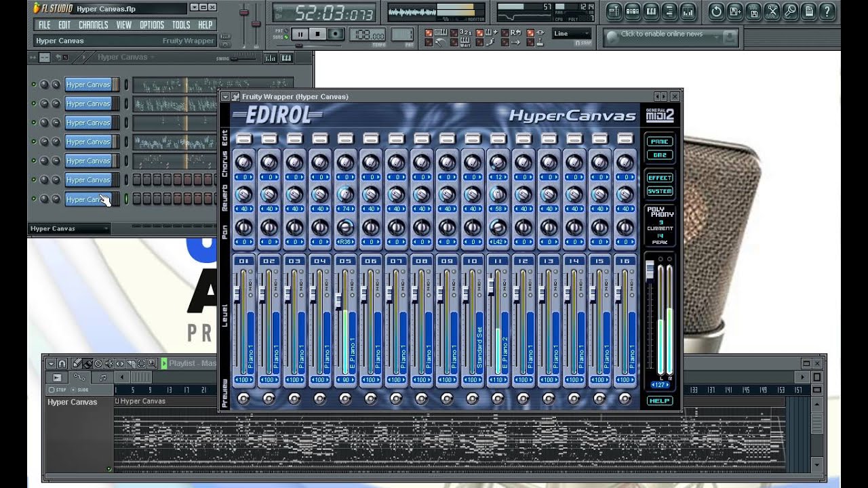This screenshot has width=868, height=488.
Task: Select the Paint brush tool in Playlist
Action: (87, 363)
